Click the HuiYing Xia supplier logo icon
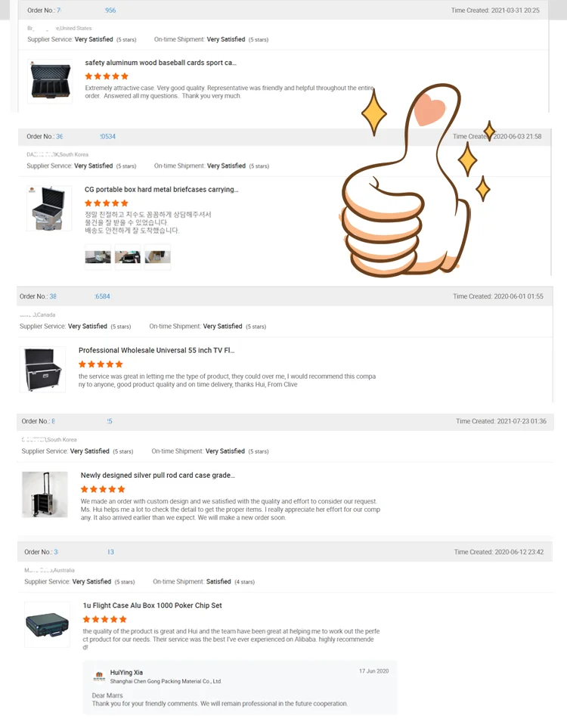The width and height of the screenshot is (567, 728). [99, 677]
